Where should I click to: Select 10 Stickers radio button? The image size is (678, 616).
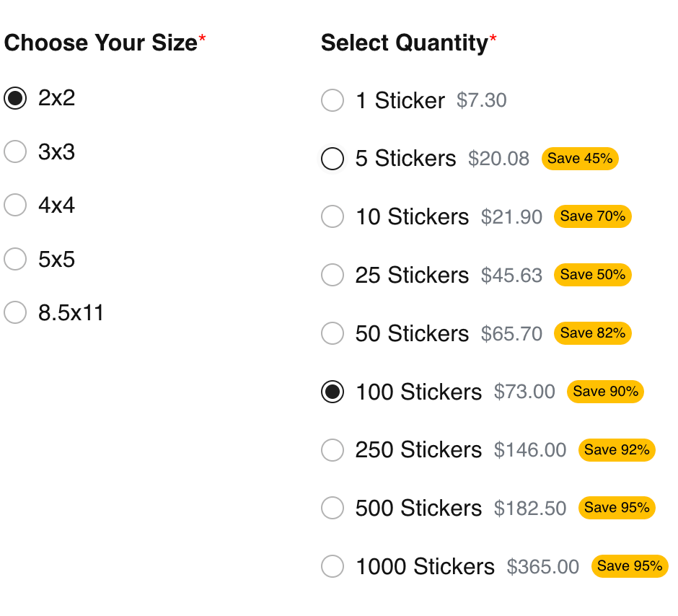(333, 216)
